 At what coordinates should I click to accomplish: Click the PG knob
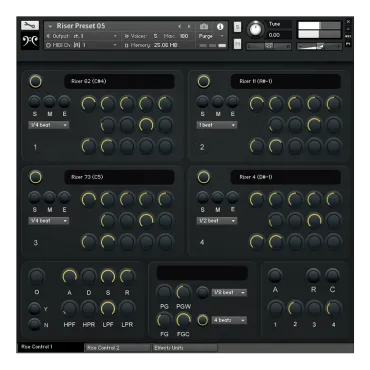(164, 292)
